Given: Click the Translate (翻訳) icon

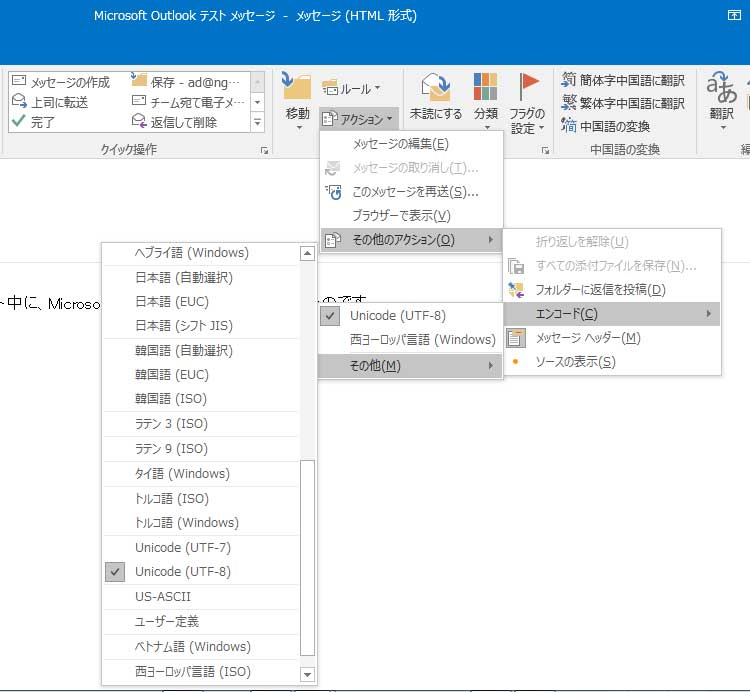Looking at the screenshot, I should point(721,90).
